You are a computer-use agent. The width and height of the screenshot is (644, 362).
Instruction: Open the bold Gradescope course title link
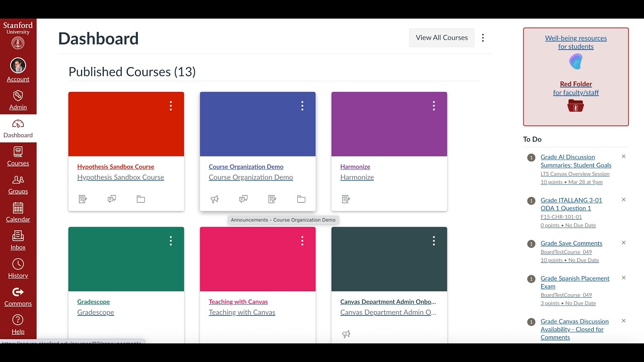(x=94, y=302)
